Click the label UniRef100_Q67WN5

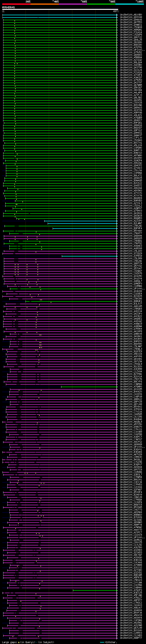(131, 85)
